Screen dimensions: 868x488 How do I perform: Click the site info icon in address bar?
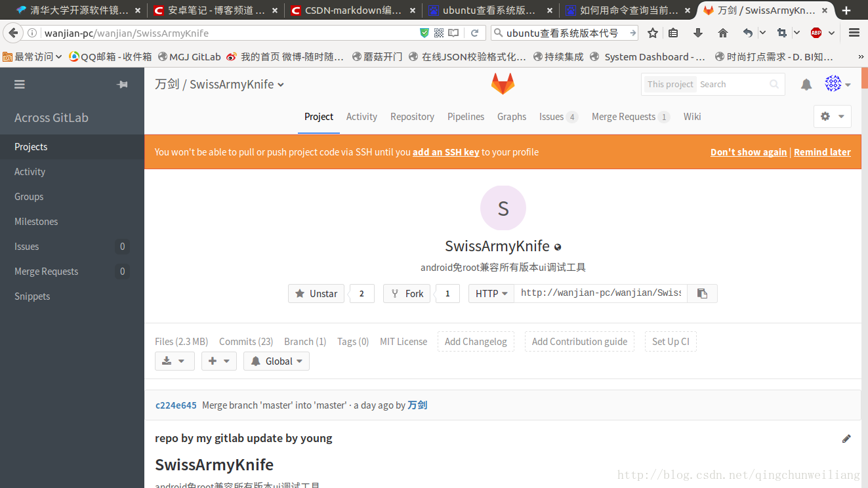click(31, 33)
